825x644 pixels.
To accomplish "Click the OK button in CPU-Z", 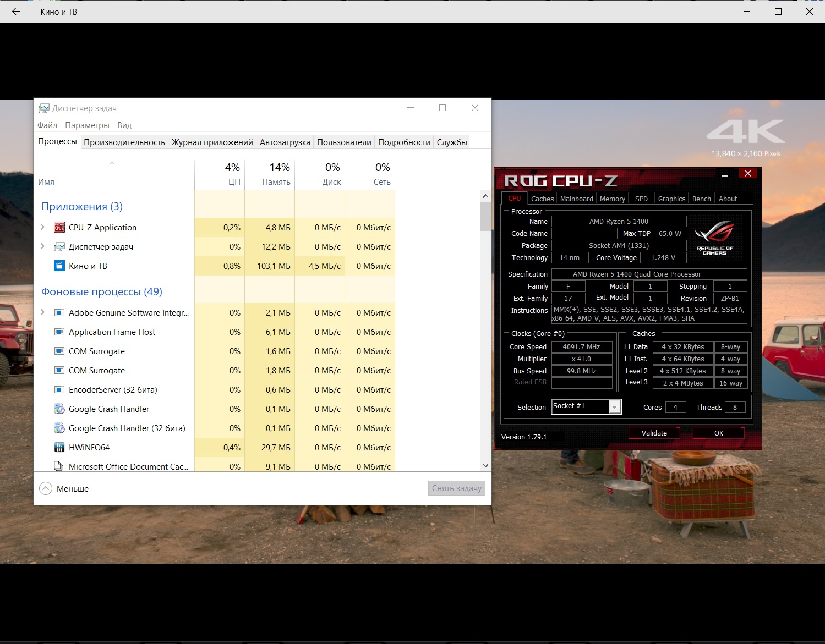I will pos(718,433).
